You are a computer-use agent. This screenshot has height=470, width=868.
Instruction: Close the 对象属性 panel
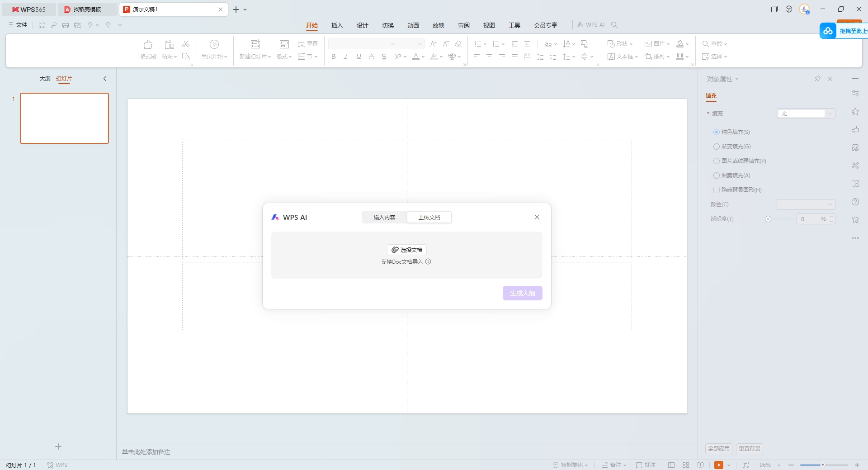(830, 79)
